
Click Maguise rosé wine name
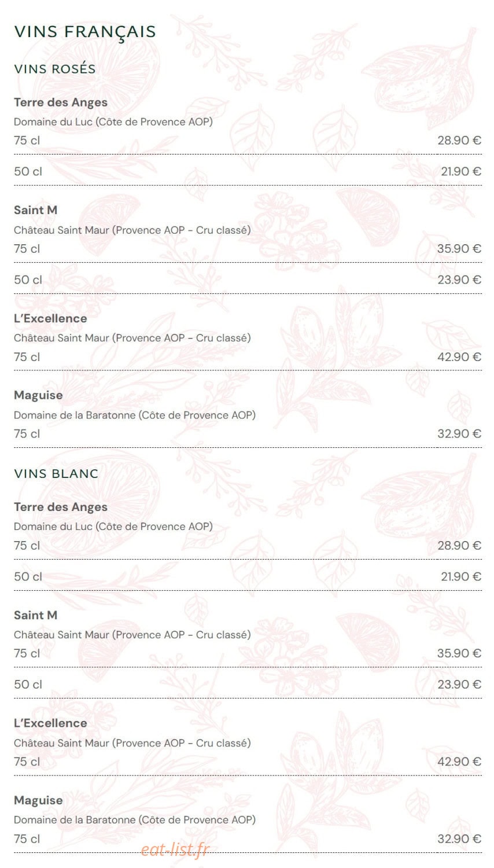pyautogui.click(x=38, y=395)
